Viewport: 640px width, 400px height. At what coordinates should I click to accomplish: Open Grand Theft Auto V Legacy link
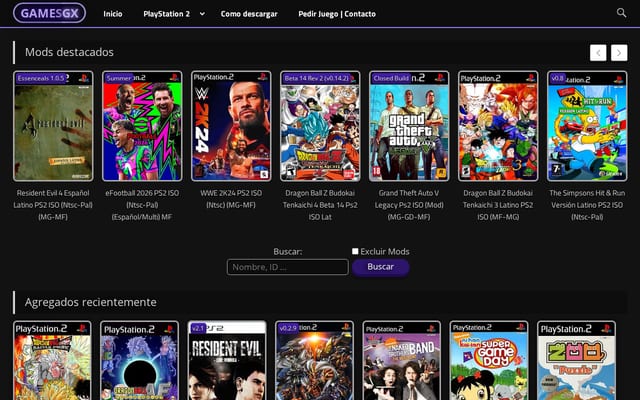(409, 205)
